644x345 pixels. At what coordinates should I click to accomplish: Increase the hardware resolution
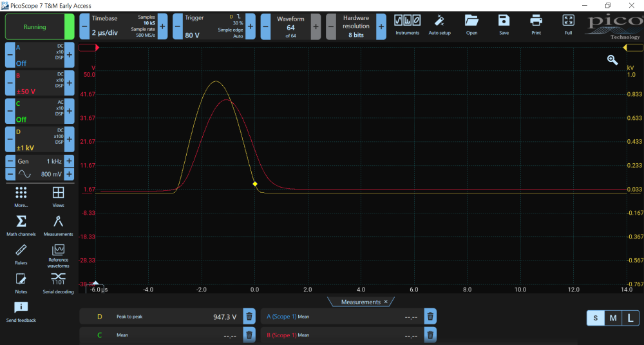[381, 26]
